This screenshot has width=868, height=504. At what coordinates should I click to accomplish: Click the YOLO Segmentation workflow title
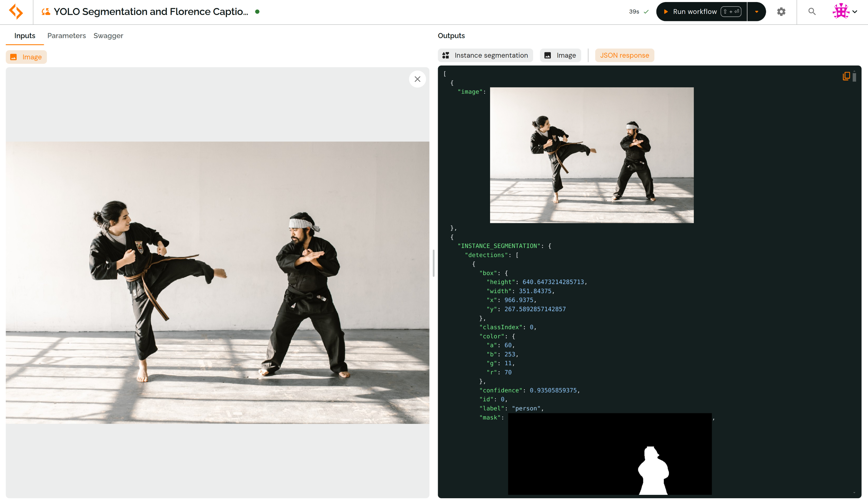[x=151, y=12]
